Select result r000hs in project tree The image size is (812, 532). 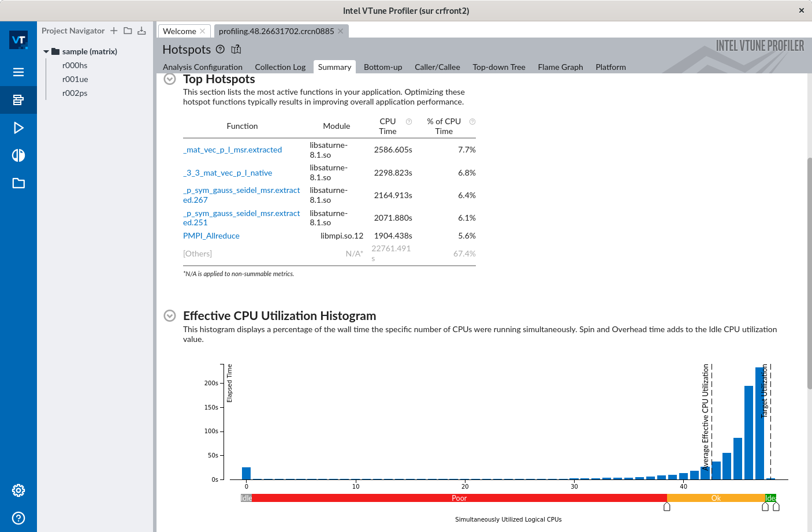coord(75,65)
